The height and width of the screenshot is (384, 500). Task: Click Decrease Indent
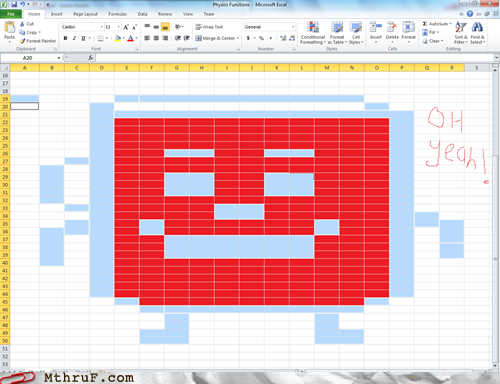[x=178, y=38]
